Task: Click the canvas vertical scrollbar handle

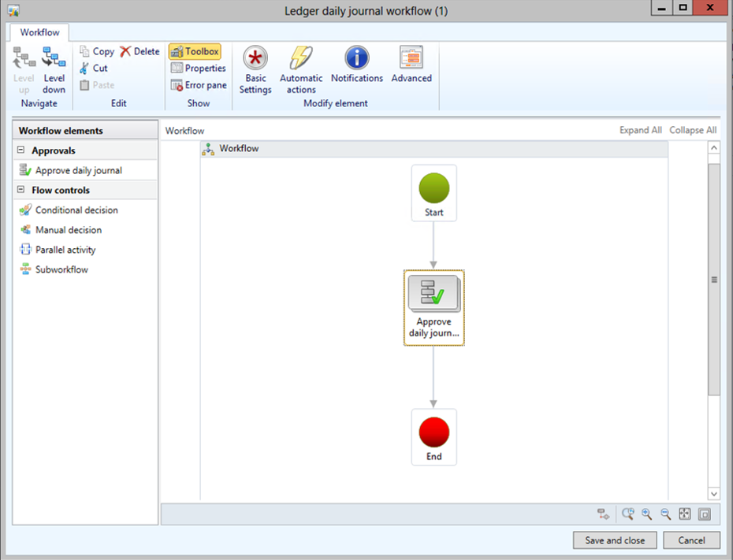Action: click(714, 280)
